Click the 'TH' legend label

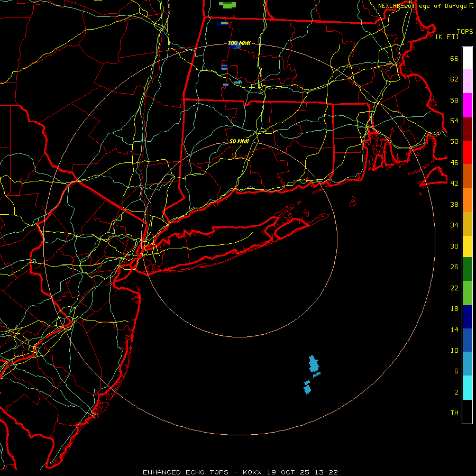tap(454, 413)
